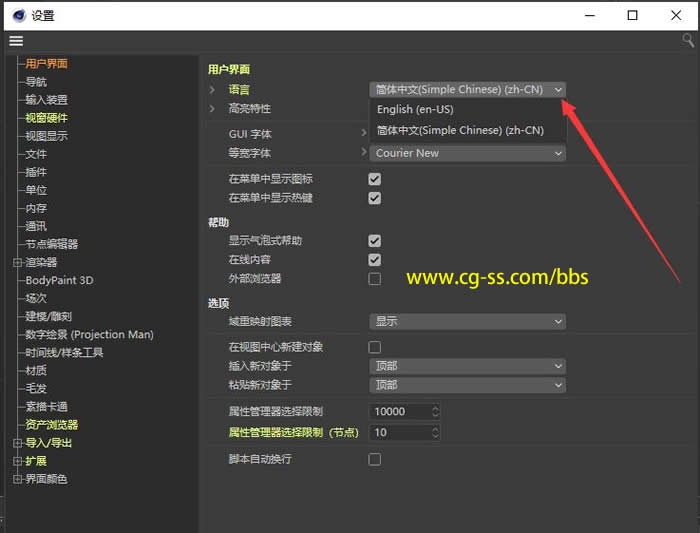Enable 外部浏览器 checkbox

click(x=375, y=279)
